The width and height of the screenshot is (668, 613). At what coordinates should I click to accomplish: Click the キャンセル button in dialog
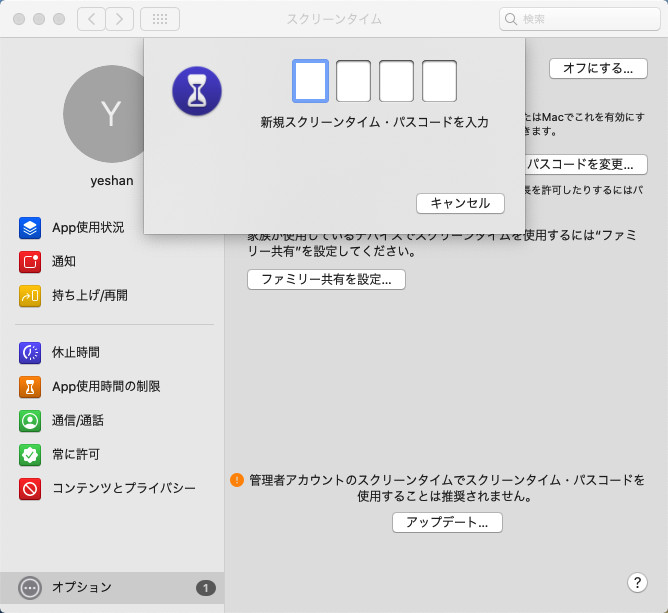tap(460, 203)
